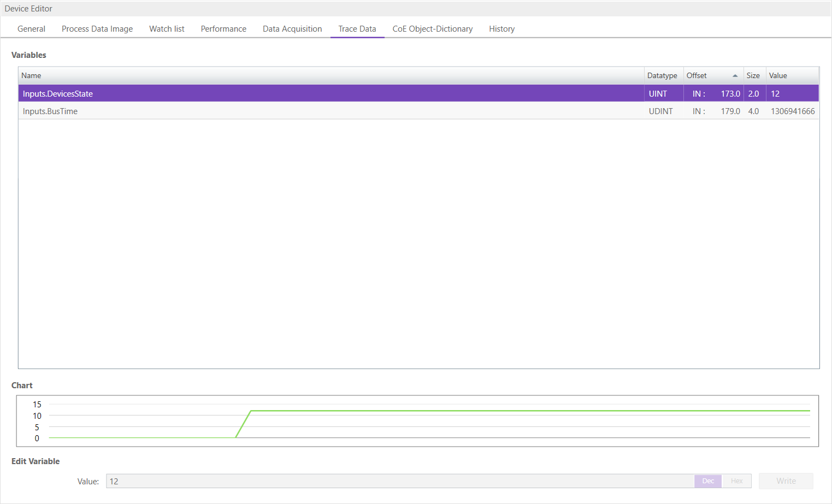
Task: Click the Datatype column header
Action: tap(662, 75)
